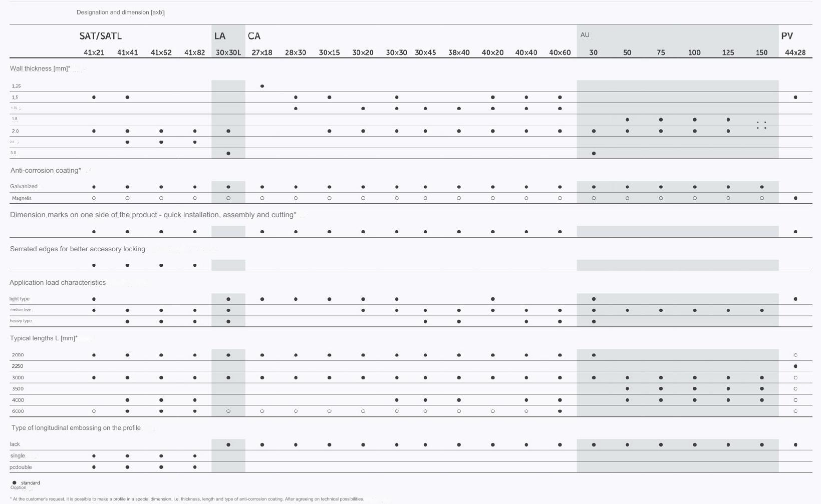Select the Magnelis row label

coord(22,198)
